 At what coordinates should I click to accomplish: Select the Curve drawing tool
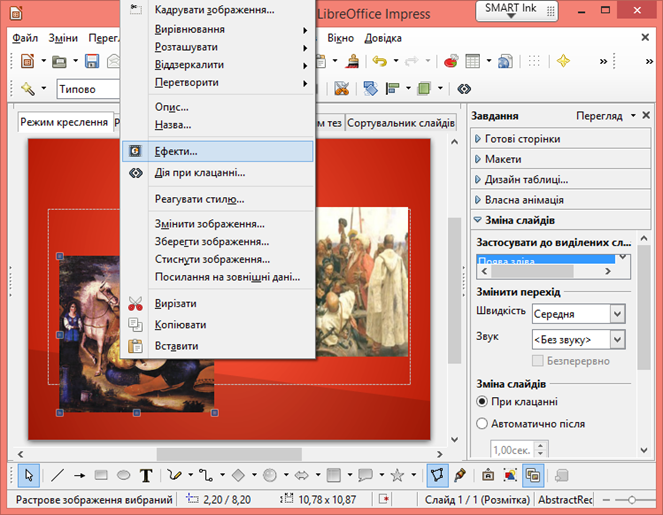point(174,475)
